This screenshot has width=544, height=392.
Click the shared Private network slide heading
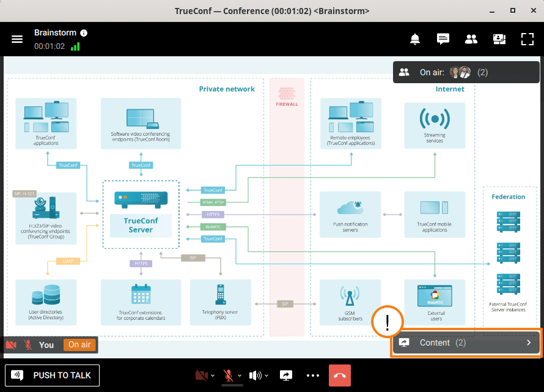tap(227, 89)
